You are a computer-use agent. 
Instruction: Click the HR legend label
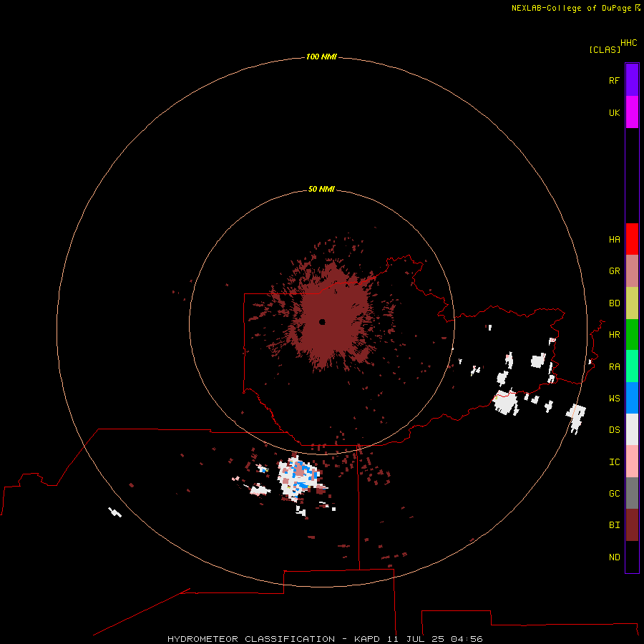pyautogui.click(x=615, y=335)
